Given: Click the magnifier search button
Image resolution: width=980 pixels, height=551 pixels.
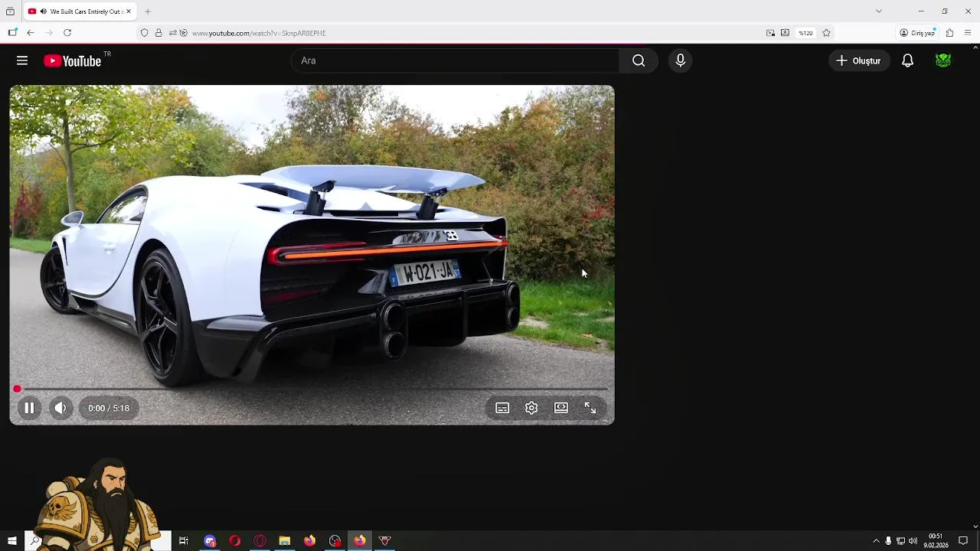Looking at the screenshot, I should [639, 60].
